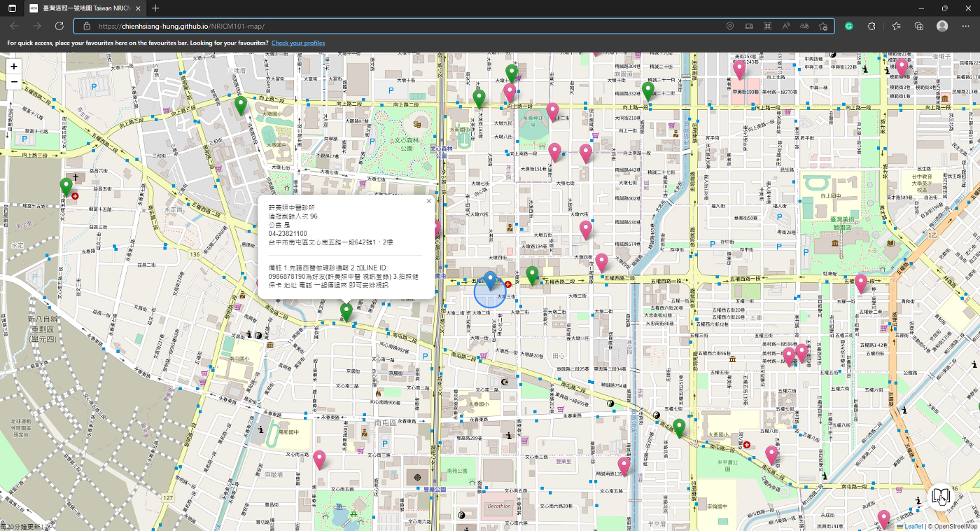The height and width of the screenshot is (531, 980).
Task: Zoom out the map with minus button
Action: pos(14,82)
